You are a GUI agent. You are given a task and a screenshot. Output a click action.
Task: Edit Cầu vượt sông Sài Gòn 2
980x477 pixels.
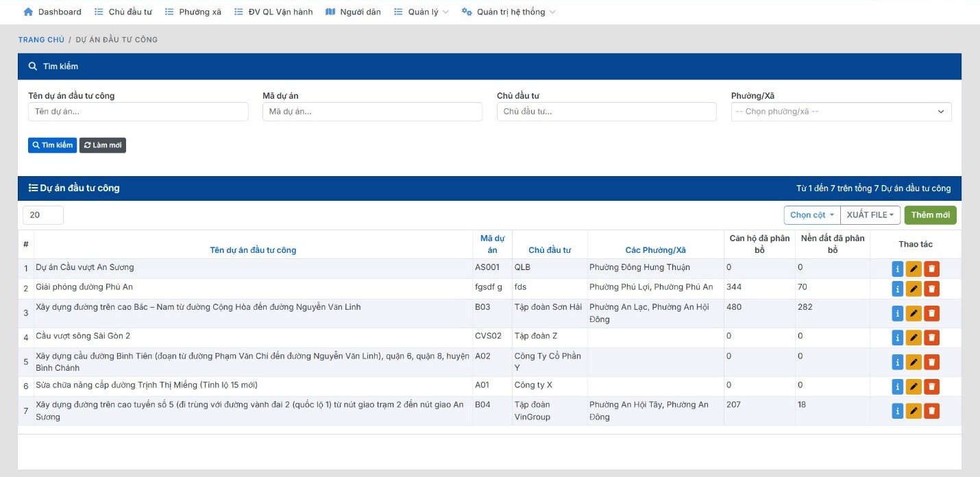coord(914,337)
